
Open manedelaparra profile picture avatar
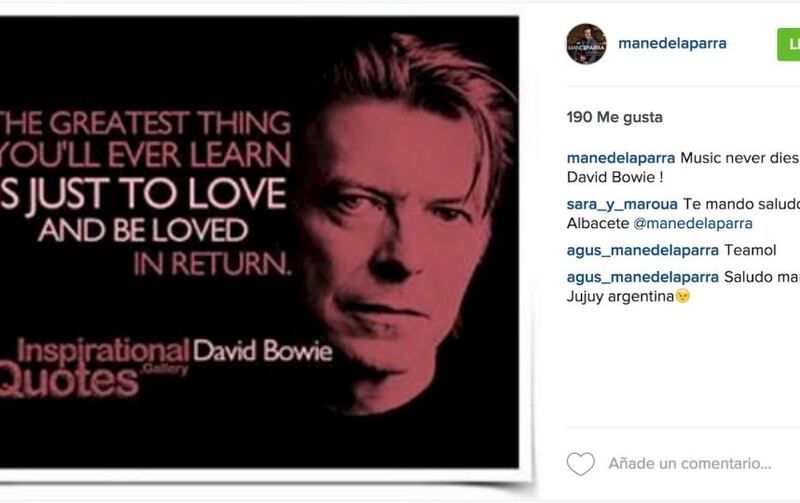coord(586,44)
